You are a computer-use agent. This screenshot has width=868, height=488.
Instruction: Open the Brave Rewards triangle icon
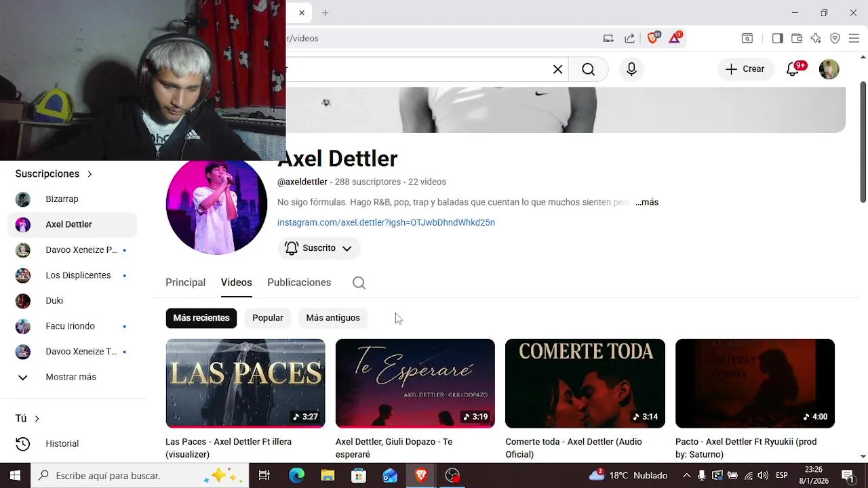(675, 38)
